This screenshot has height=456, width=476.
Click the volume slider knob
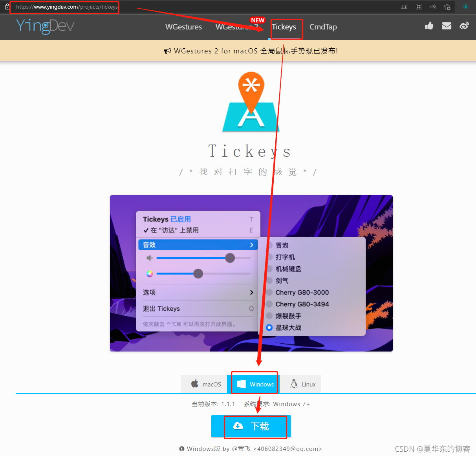coord(230,258)
